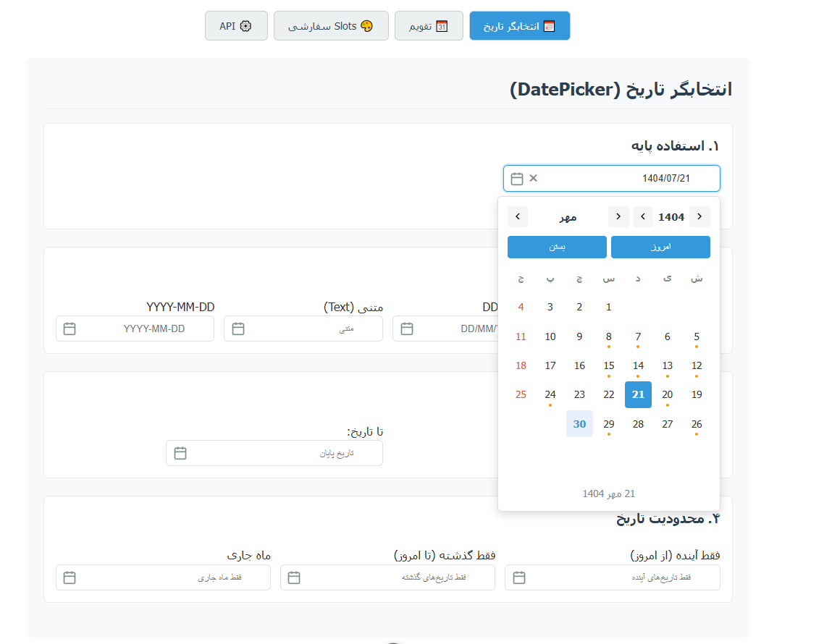Select day 30 in the calendar grid
The image size is (832, 644).
579,424
